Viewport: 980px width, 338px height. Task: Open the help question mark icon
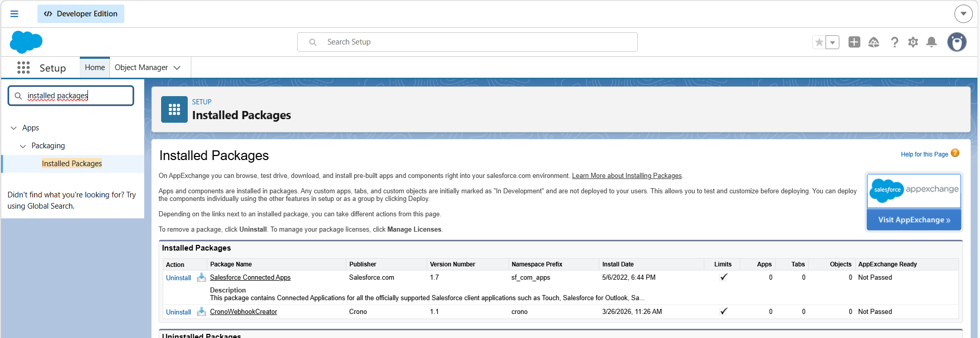pyautogui.click(x=894, y=42)
